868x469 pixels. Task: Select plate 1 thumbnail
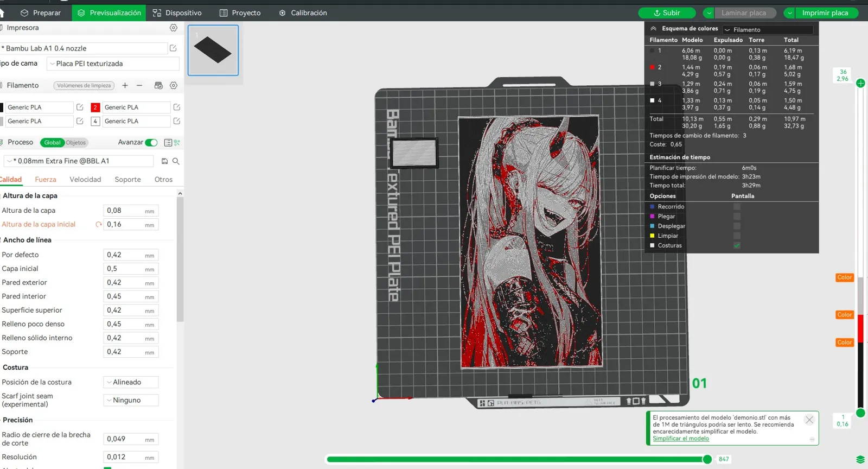pos(213,50)
